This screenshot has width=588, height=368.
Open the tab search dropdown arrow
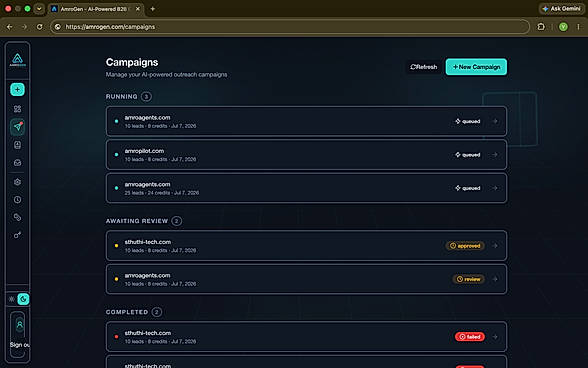pos(39,9)
